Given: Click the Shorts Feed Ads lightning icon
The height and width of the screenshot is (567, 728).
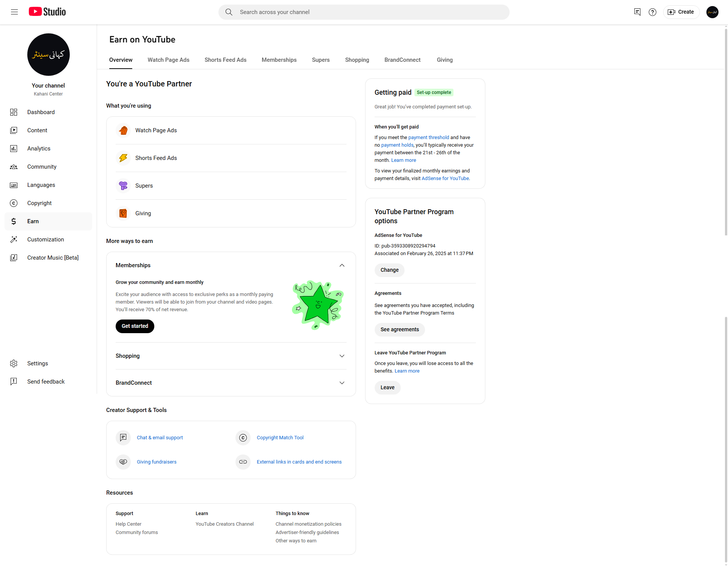Looking at the screenshot, I should [x=123, y=158].
